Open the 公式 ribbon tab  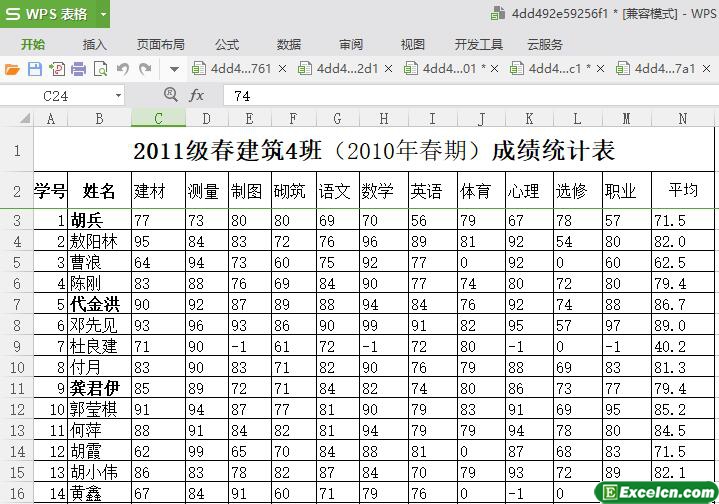point(227,44)
